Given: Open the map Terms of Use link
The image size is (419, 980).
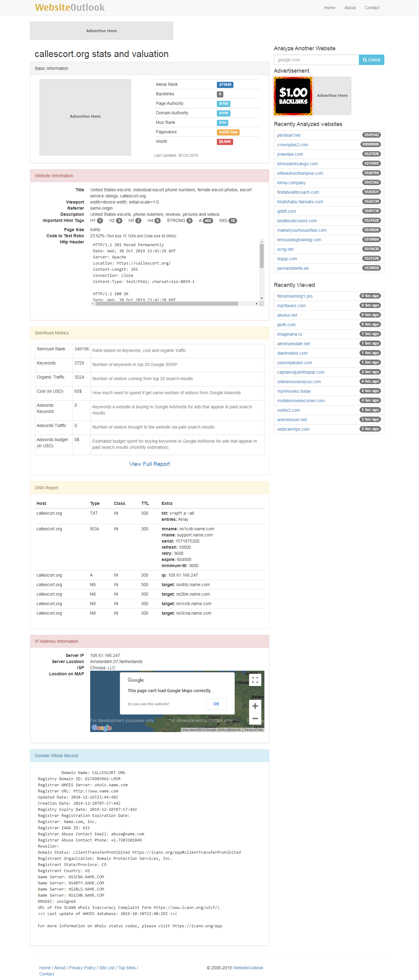Looking at the screenshot, I should (253, 730).
